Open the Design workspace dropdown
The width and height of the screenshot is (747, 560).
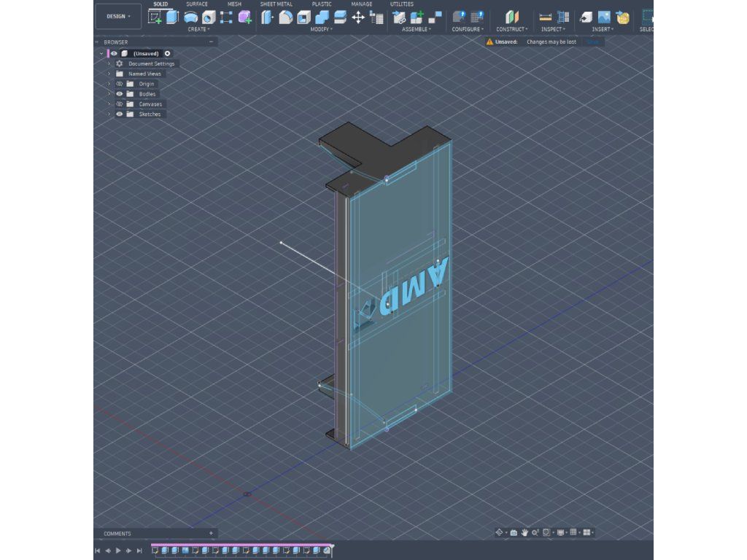pyautogui.click(x=118, y=16)
